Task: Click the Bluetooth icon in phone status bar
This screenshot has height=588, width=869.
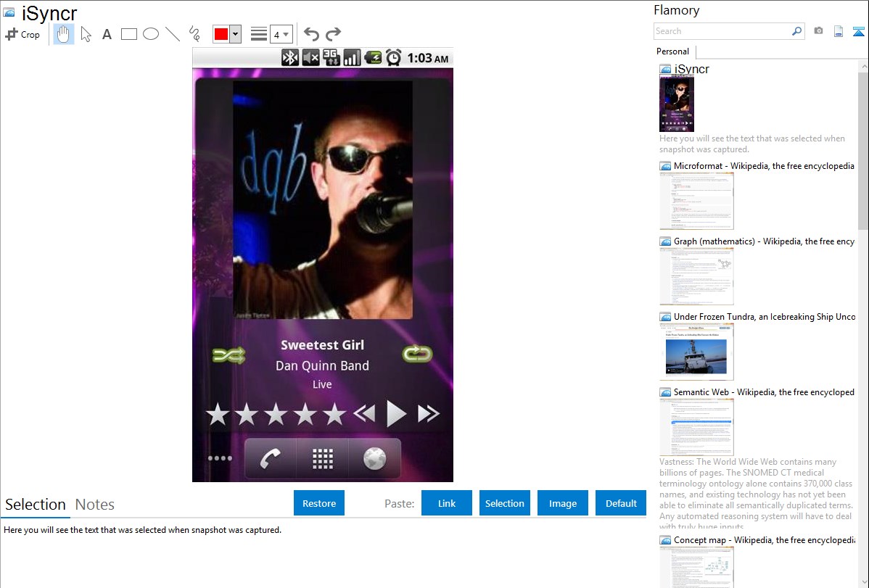Action: pyautogui.click(x=290, y=57)
